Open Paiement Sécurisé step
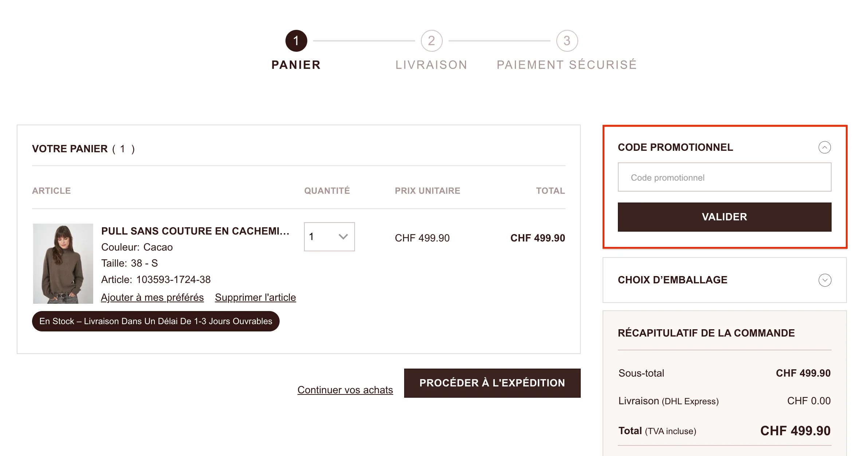 point(567,64)
